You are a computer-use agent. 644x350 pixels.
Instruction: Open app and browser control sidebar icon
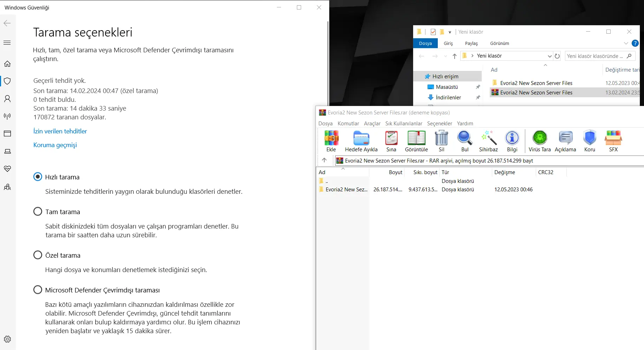pos(7,133)
